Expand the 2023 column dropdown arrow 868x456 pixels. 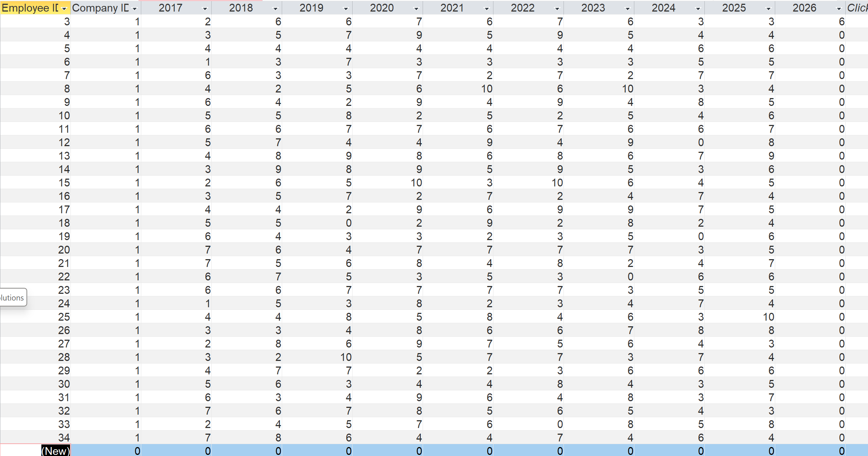click(x=628, y=9)
